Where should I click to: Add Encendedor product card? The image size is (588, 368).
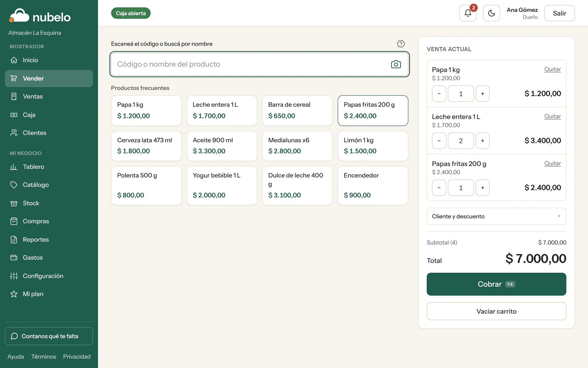[x=373, y=186]
